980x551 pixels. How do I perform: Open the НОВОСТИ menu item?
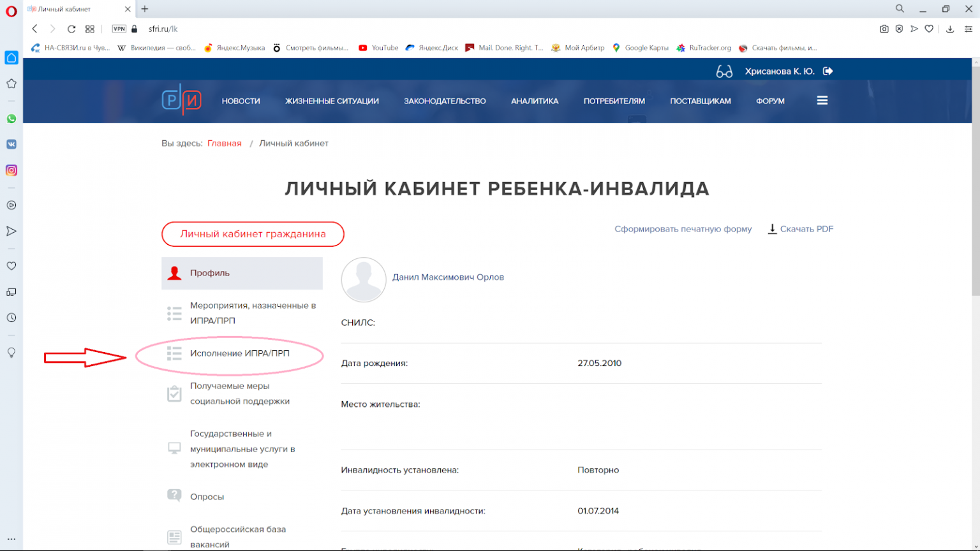241,101
